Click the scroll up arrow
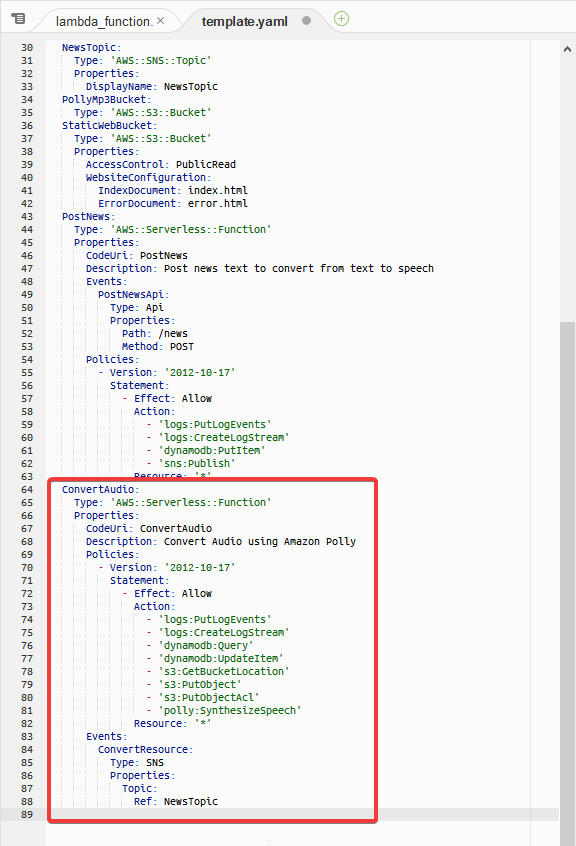 pos(567,49)
